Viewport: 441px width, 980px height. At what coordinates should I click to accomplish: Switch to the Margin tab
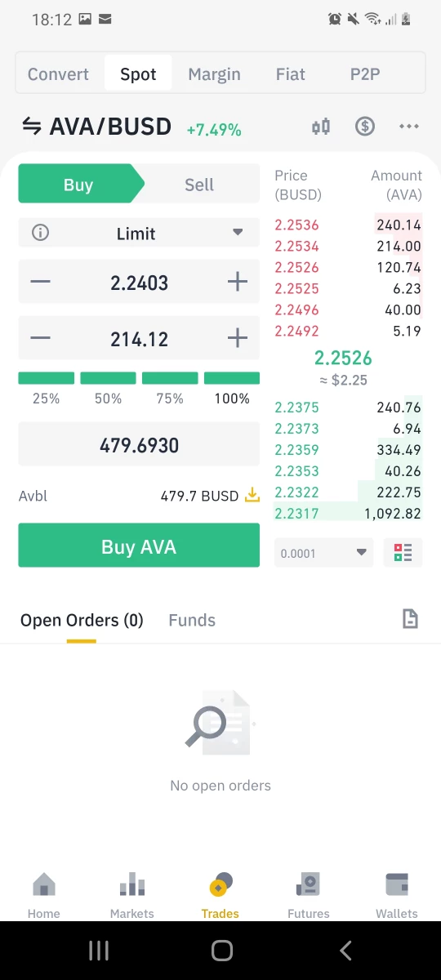point(214,74)
